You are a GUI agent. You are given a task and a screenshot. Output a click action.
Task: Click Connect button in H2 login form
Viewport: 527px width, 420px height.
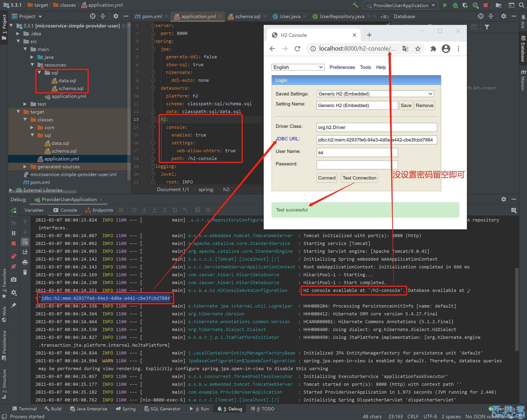tap(326, 178)
